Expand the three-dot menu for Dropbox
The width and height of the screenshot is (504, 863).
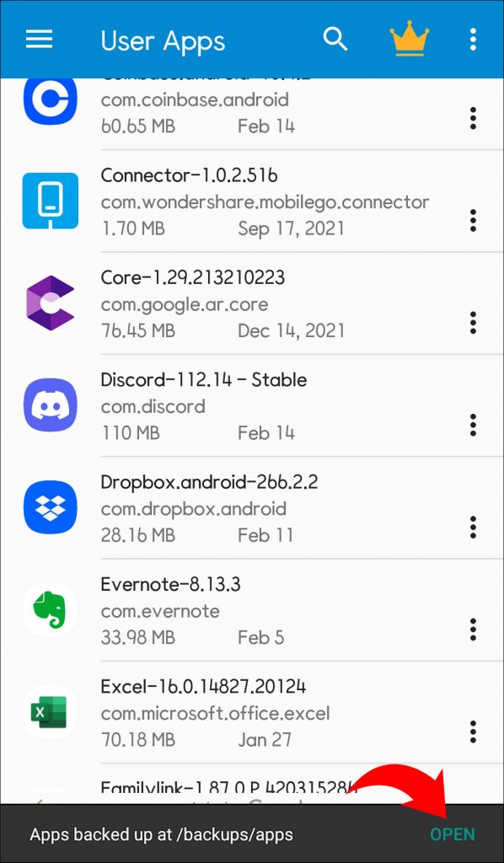click(474, 527)
